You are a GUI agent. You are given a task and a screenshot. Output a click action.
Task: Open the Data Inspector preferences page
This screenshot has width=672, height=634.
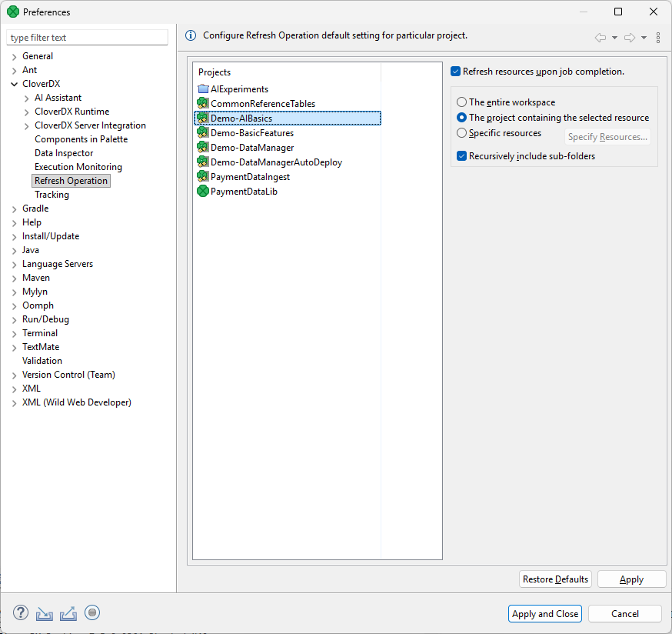(x=64, y=153)
